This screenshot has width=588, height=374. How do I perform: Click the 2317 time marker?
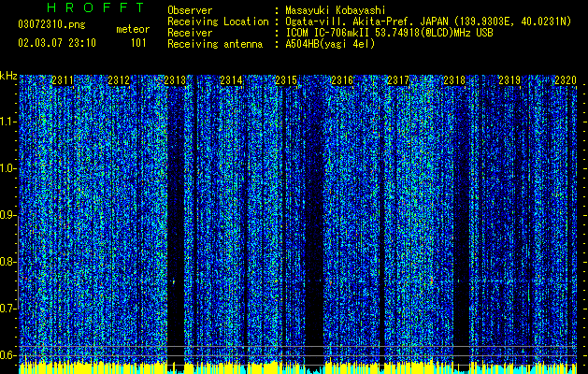pos(398,80)
